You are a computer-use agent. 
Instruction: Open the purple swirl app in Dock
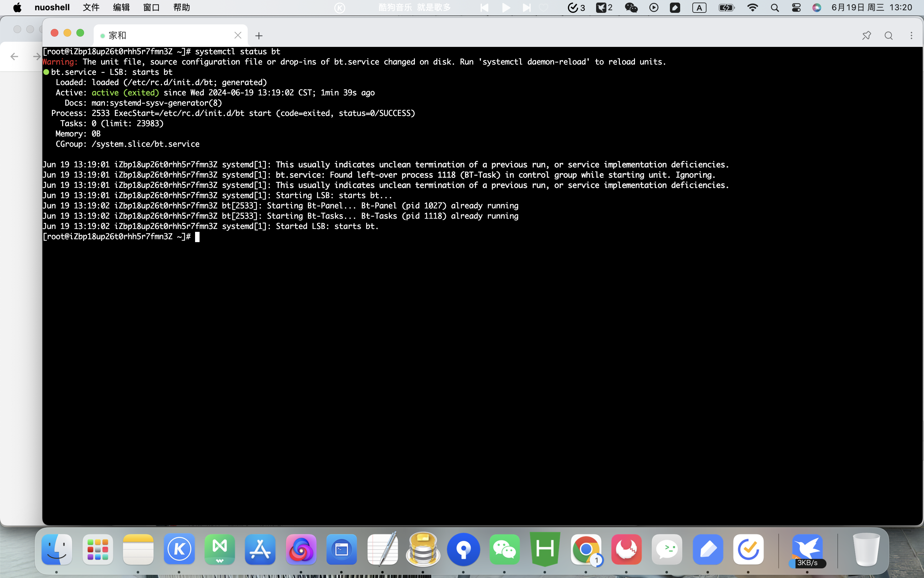coord(301,549)
